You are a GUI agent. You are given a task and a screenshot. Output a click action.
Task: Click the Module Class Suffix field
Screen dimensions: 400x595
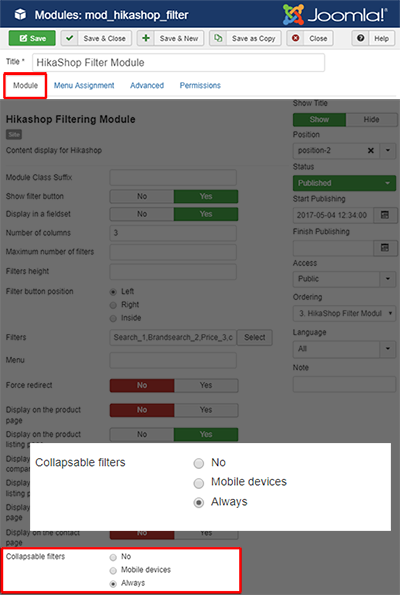(x=173, y=178)
